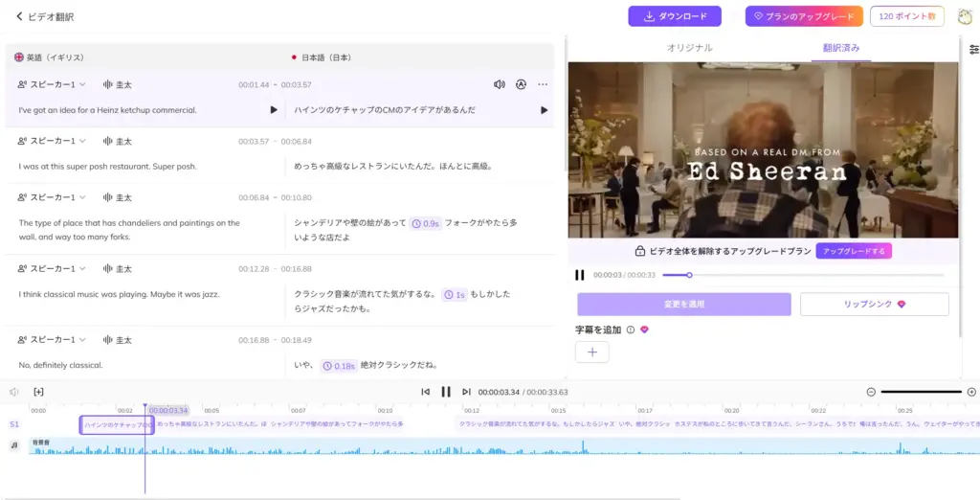Click the ダウンロード button
Viewport: 980px width, 500px height.
(674, 16)
